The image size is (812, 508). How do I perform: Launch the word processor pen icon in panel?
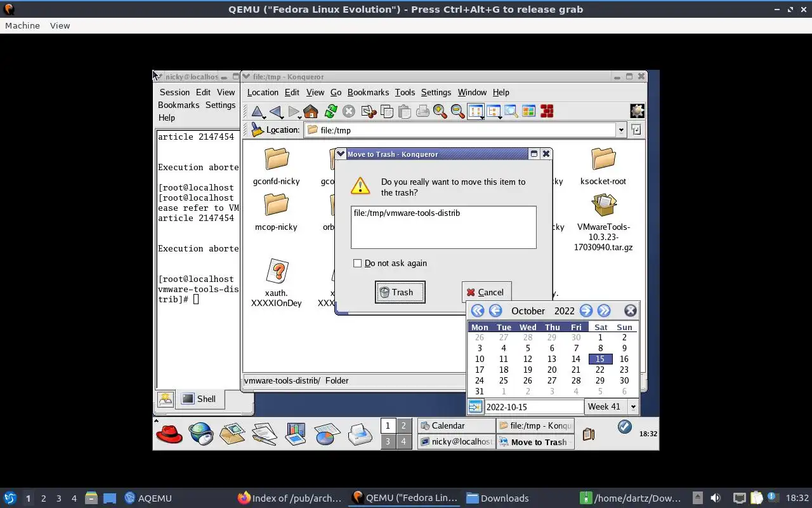(264, 434)
